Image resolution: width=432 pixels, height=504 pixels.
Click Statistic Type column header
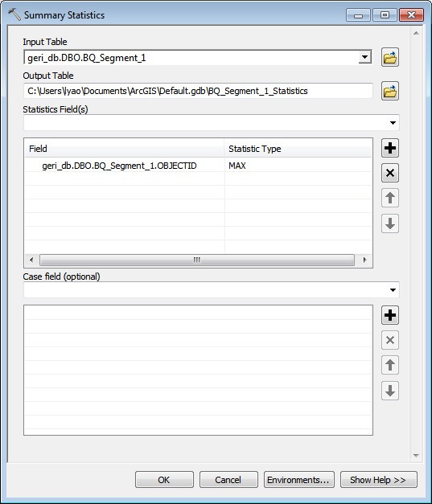tap(298, 149)
